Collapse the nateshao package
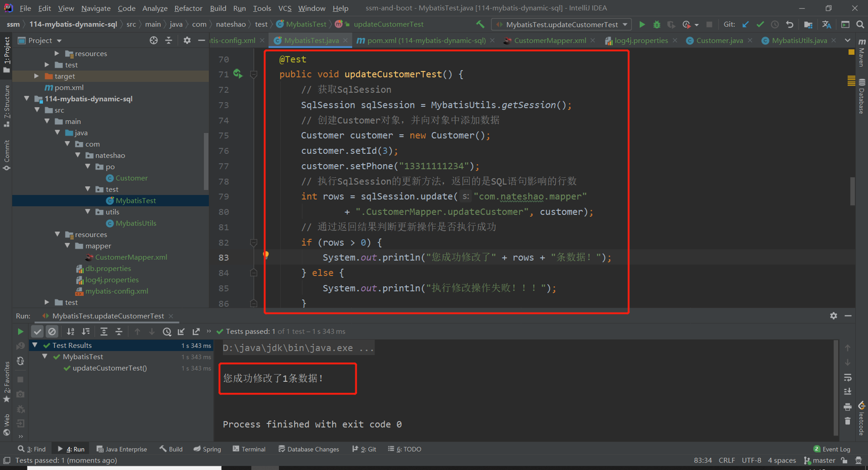Image resolution: width=868 pixels, height=470 pixels. coord(78,155)
